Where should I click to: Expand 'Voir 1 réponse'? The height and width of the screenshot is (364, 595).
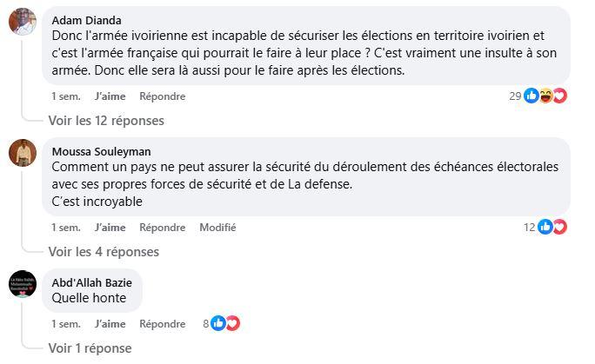[90, 348]
